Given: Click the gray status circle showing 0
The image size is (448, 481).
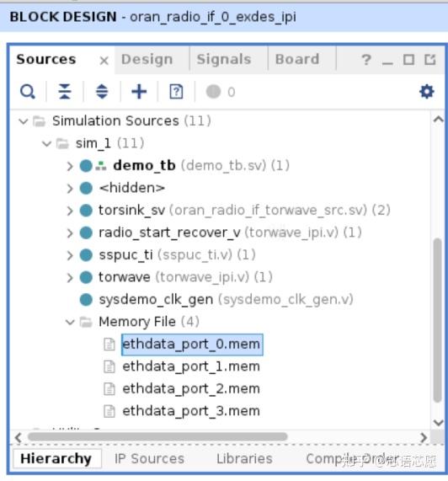Looking at the screenshot, I should [213, 92].
